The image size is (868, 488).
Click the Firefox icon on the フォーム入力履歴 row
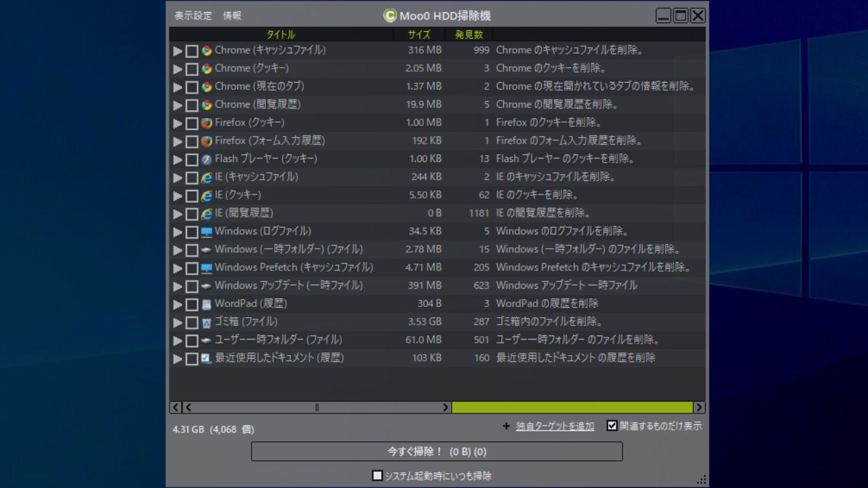coord(207,141)
